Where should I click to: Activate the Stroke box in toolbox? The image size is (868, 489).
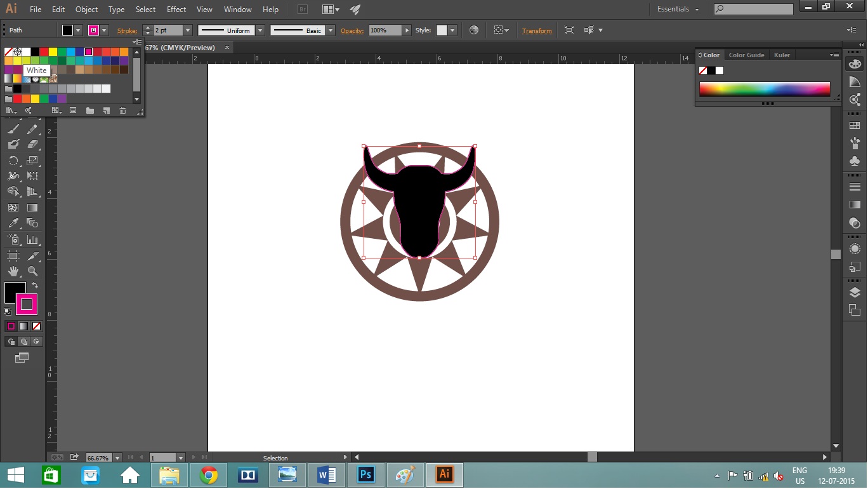click(x=26, y=304)
